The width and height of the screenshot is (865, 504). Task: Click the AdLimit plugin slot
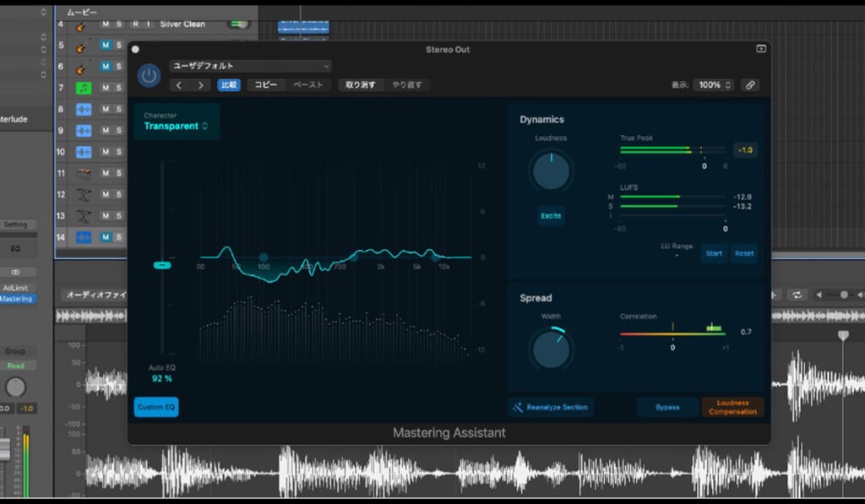coord(15,288)
